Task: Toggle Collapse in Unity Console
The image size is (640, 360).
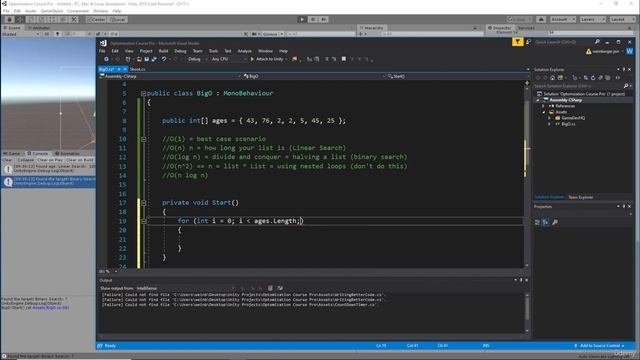Action: coord(25,160)
